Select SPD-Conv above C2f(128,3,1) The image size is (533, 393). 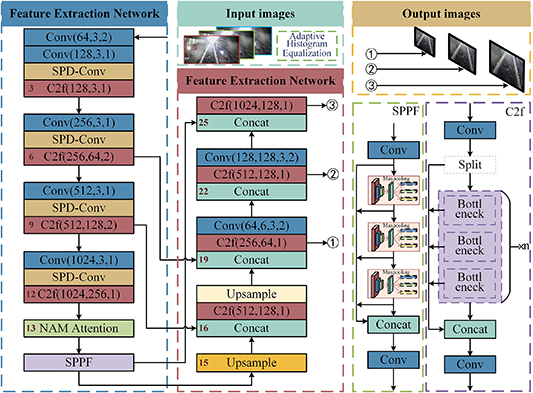click(x=79, y=71)
